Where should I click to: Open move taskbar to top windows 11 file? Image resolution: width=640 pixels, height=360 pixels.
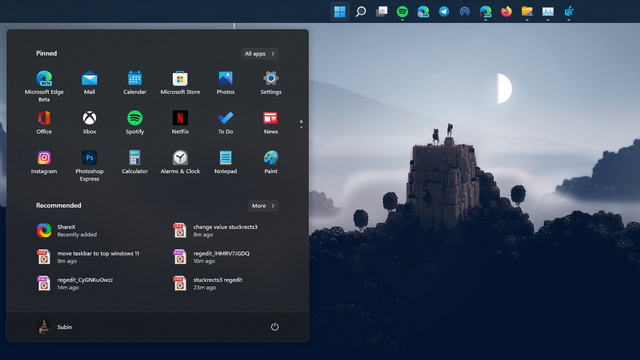coord(89,257)
